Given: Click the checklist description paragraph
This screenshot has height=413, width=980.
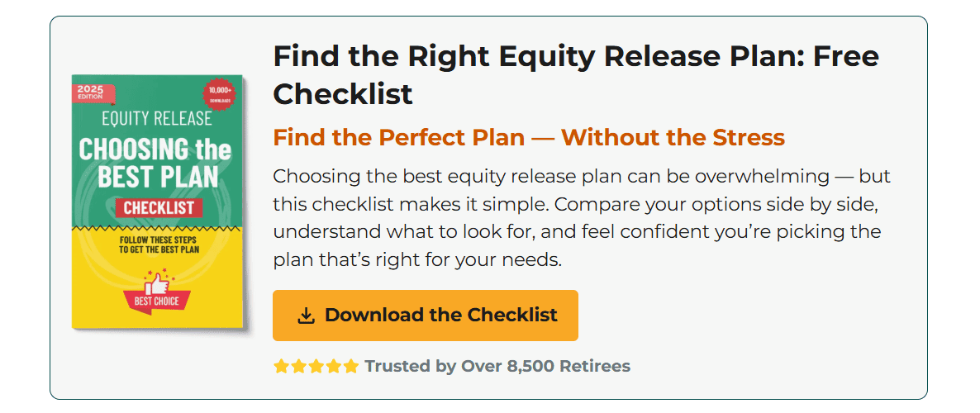Looking at the screenshot, I should pos(582,218).
